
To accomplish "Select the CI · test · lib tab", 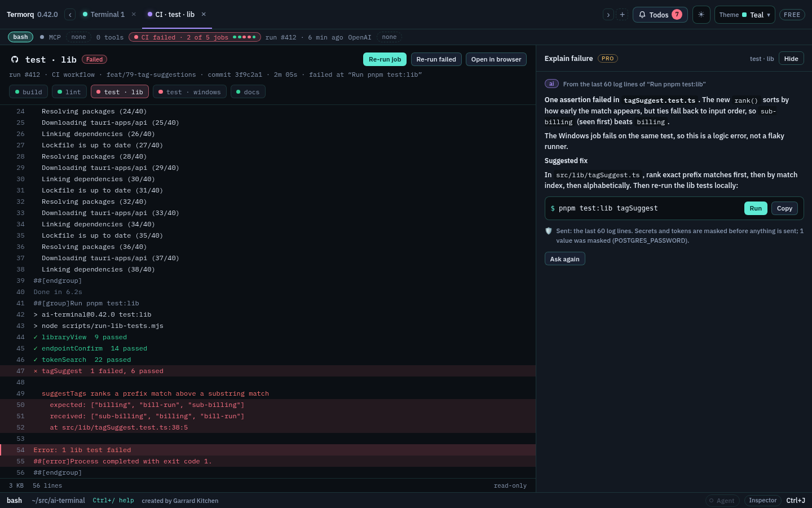I will pos(171,15).
